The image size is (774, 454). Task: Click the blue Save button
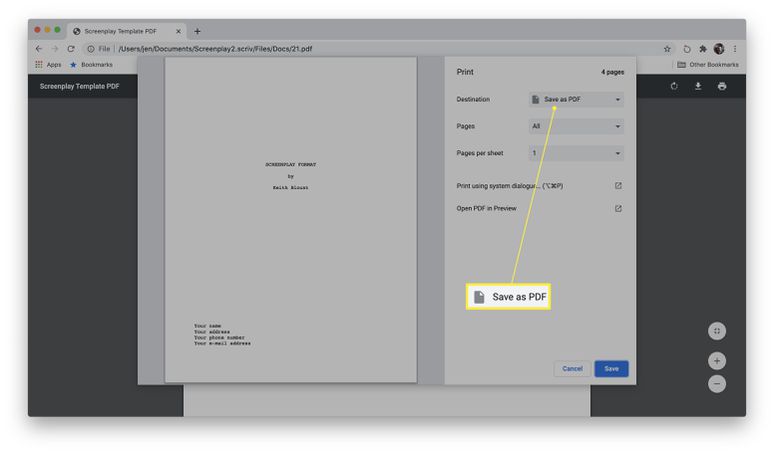(611, 369)
